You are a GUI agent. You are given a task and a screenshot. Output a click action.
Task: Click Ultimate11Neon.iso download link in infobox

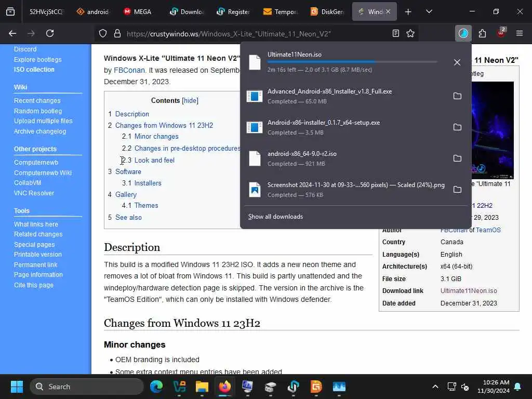(469, 291)
